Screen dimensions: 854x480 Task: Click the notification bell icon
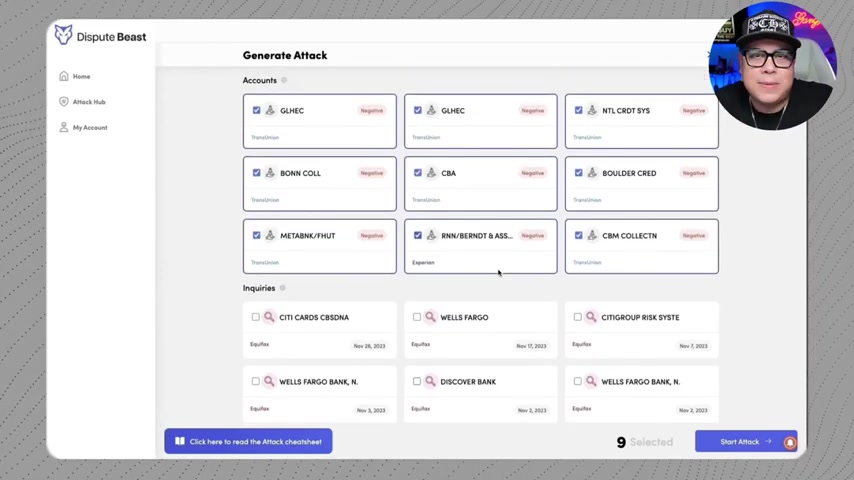pos(790,443)
